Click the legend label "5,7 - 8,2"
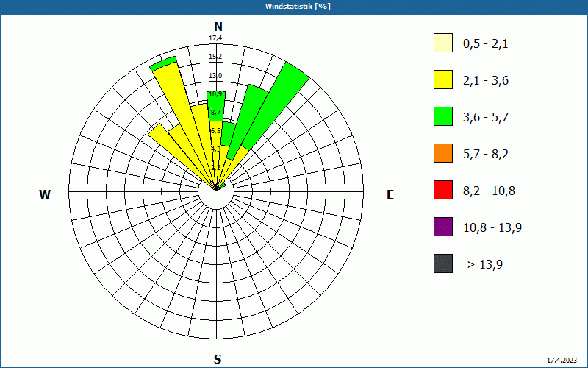Viewport: 588px width, 368px height. coord(486,155)
